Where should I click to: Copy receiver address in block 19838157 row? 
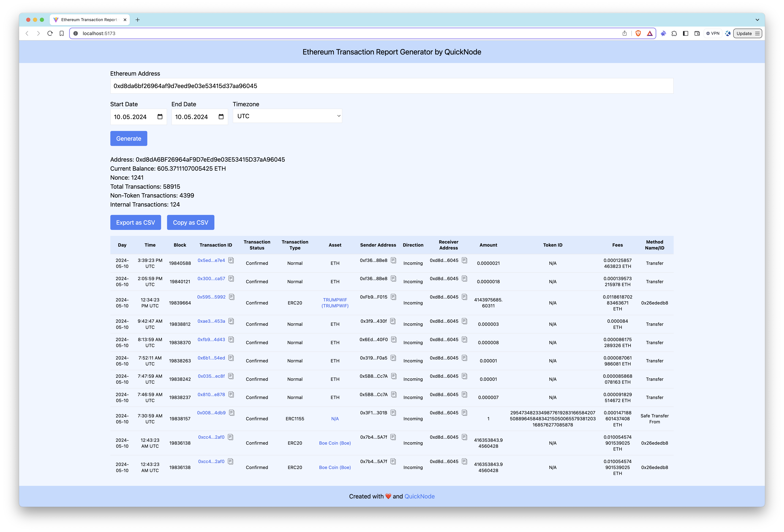[x=465, y=413]
